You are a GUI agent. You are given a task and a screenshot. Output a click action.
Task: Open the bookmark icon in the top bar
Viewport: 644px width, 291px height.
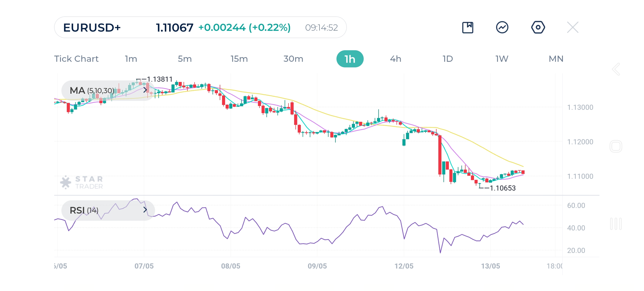[468, 27]
